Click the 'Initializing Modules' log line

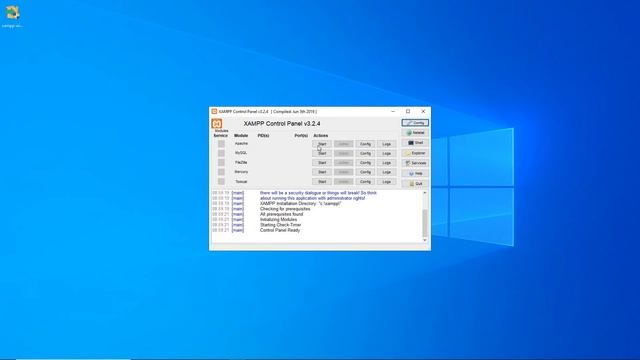(278, 220)
